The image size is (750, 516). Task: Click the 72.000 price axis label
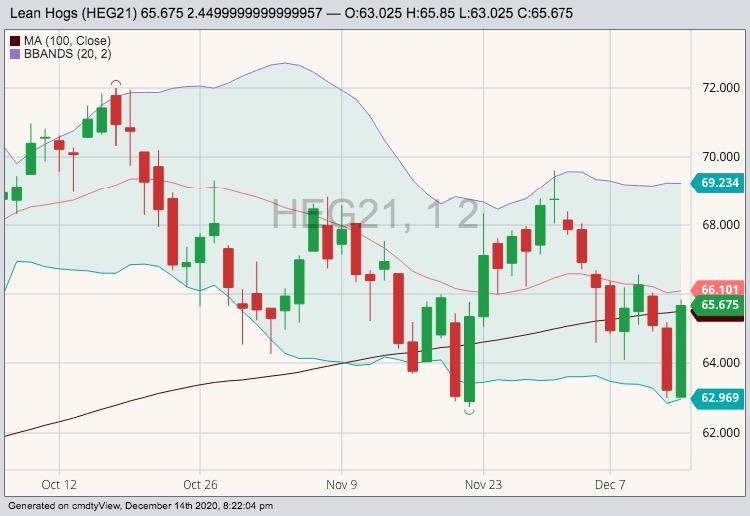[x=721, y=88]
